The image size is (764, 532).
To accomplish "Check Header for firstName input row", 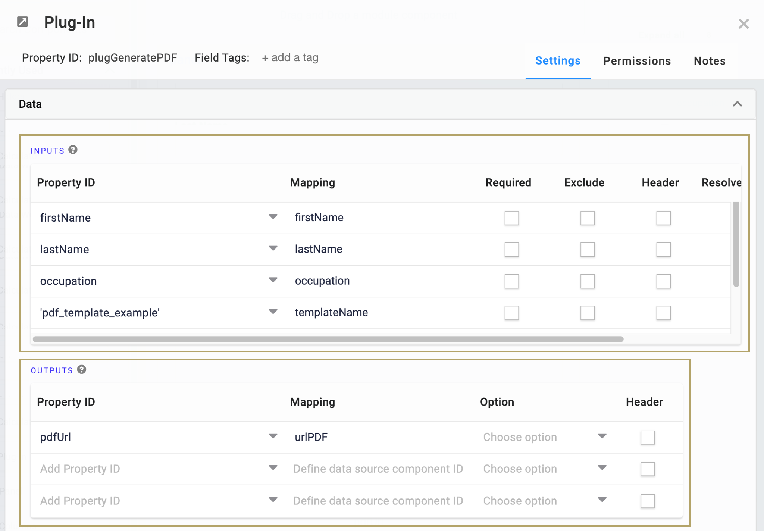I will [x=663, y=218].
